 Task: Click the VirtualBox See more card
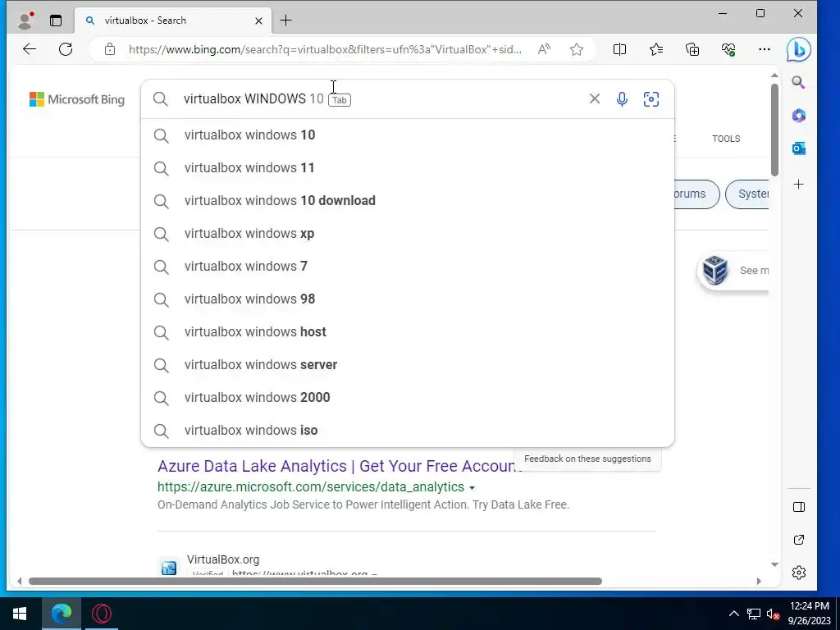tap(734, 271)
